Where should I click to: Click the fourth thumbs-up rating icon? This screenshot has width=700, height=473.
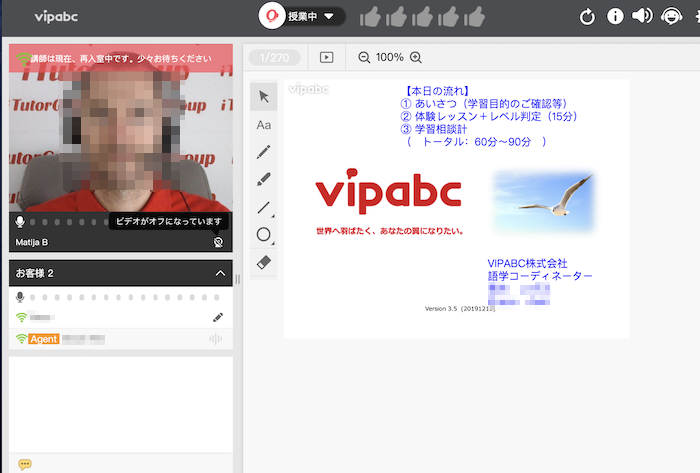(448, 17)
